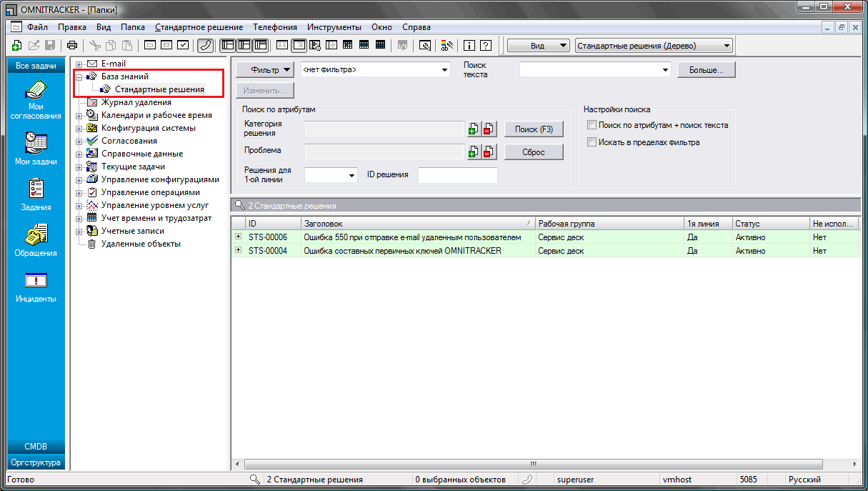Collapse the База знаний tree node

click(x=79, y=76)
